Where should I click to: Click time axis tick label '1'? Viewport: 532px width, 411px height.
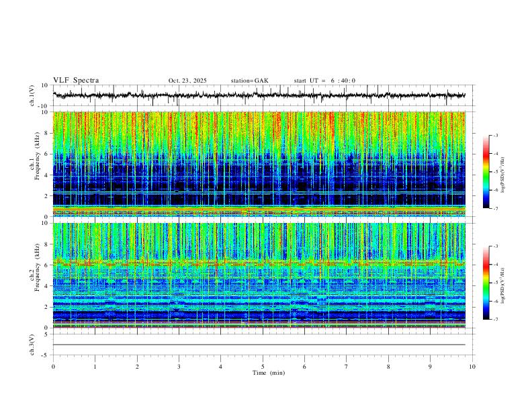(x=95, y=367)
